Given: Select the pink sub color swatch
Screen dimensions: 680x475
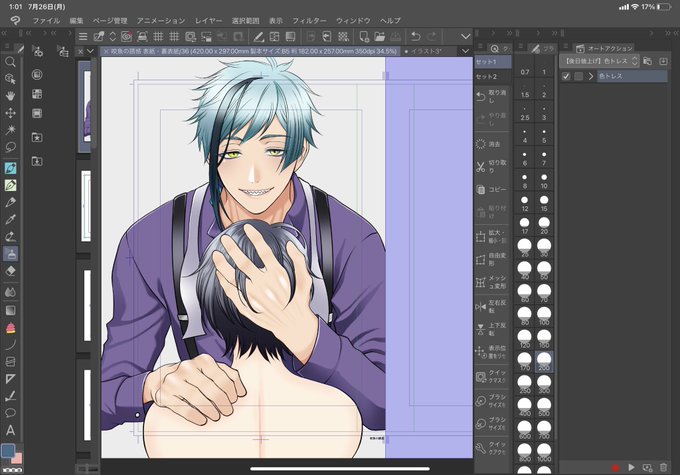Looking at the screenshot, I should pyautogui.click(x=17, y=458).
